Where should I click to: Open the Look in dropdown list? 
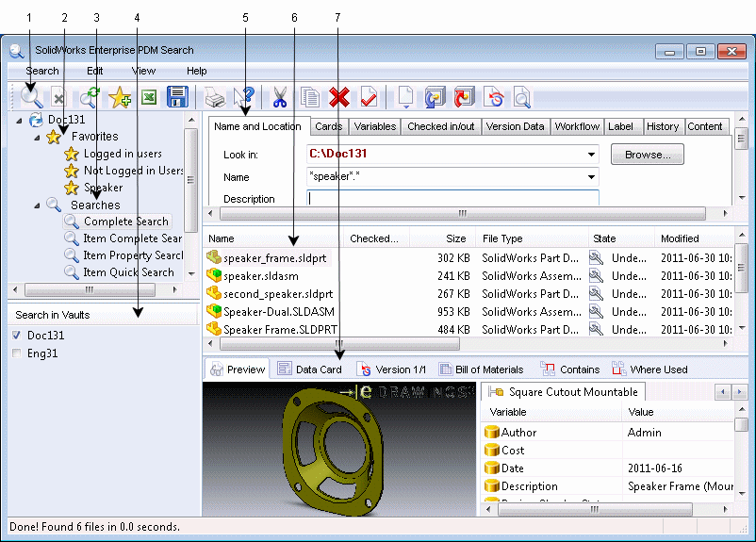[x=591, y=155]
